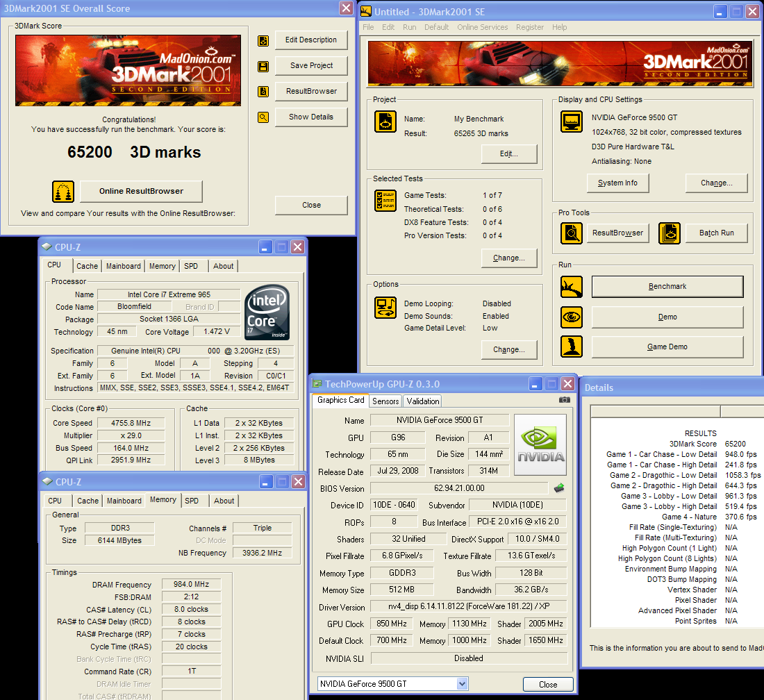Click the DRAM Frequency 984.0 MHz field
This screenshot has height=700, width=764.
192,584
